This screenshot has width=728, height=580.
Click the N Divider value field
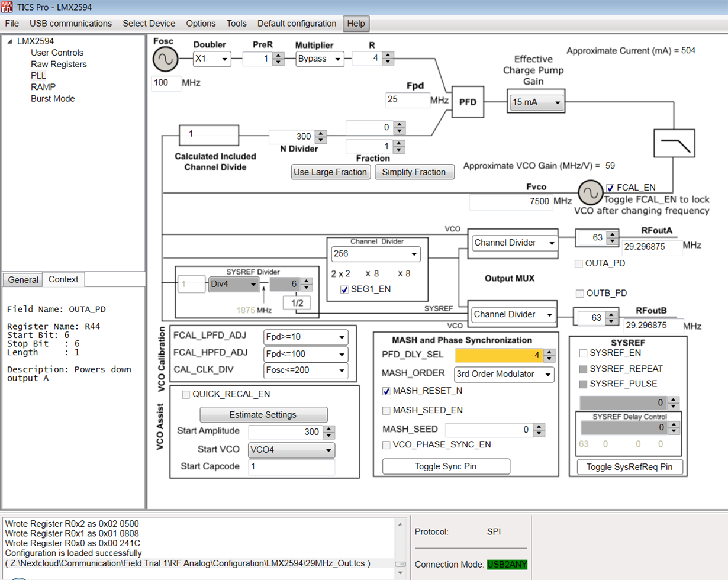[292, 136]
